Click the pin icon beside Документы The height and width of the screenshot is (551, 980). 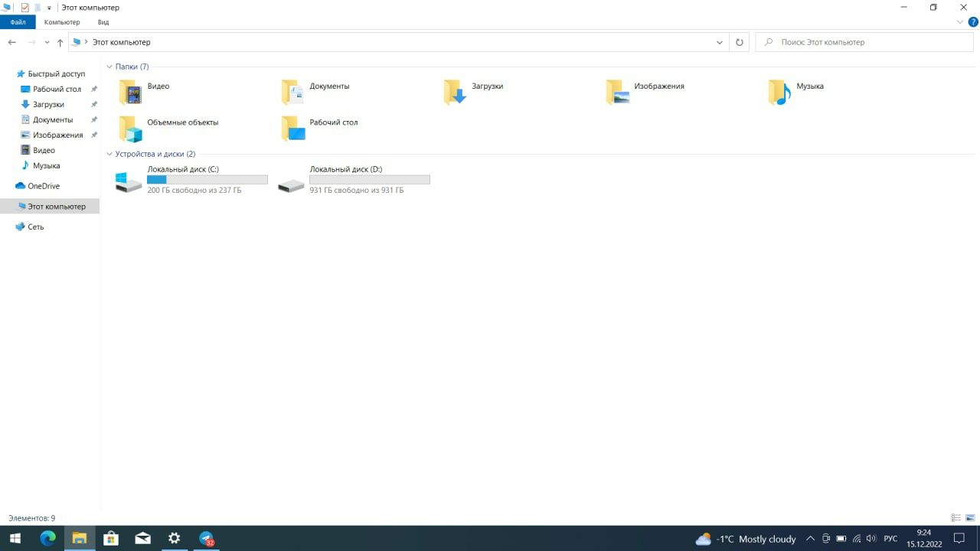pyautogui.click(x=94, y=119)
